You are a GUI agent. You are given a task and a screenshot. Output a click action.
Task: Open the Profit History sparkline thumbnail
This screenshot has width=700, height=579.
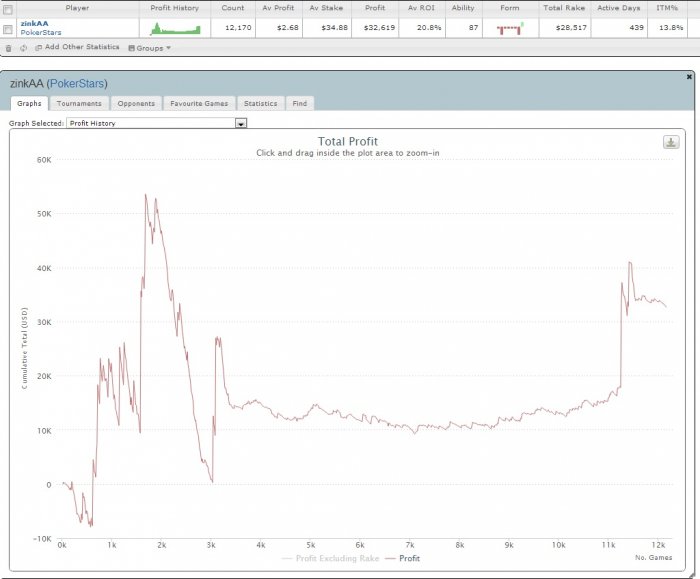click(175, 29)
